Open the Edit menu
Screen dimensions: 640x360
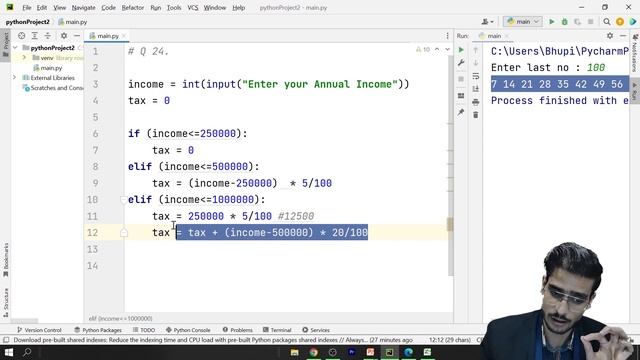click(42, 8)
